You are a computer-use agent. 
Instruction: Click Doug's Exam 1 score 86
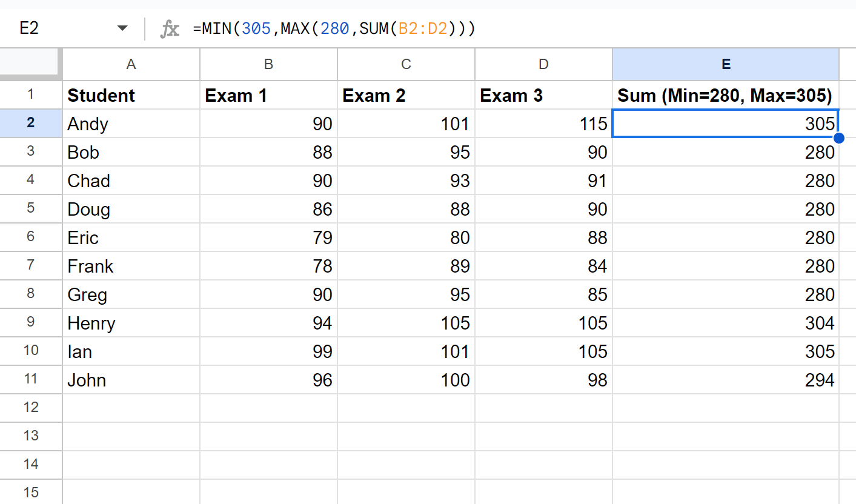[x=268, y=209]
